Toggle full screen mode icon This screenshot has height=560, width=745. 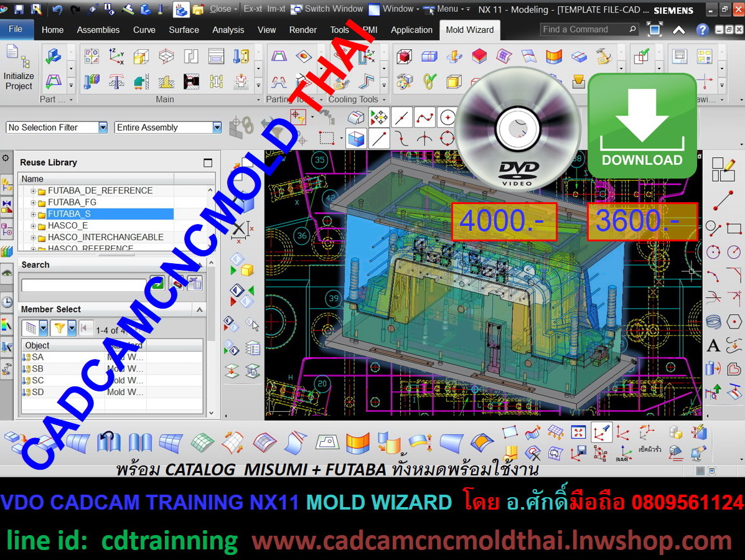point(655,29)
